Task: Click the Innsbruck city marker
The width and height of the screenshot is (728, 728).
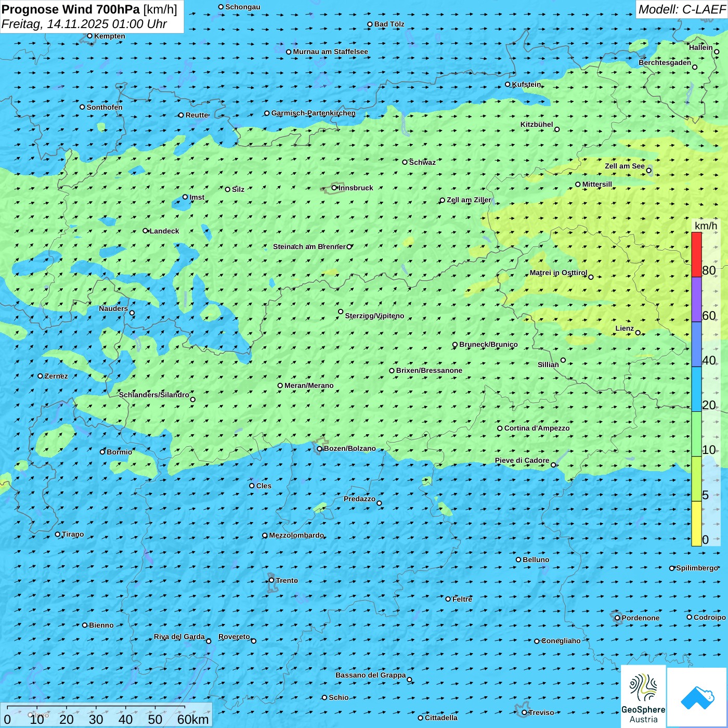Action: 334,188
